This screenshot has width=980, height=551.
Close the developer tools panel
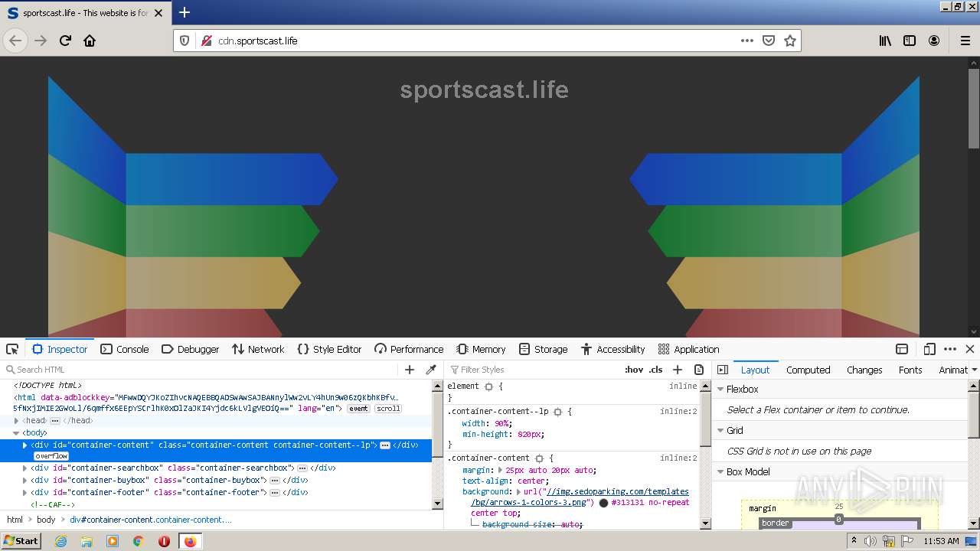(970, 349)
